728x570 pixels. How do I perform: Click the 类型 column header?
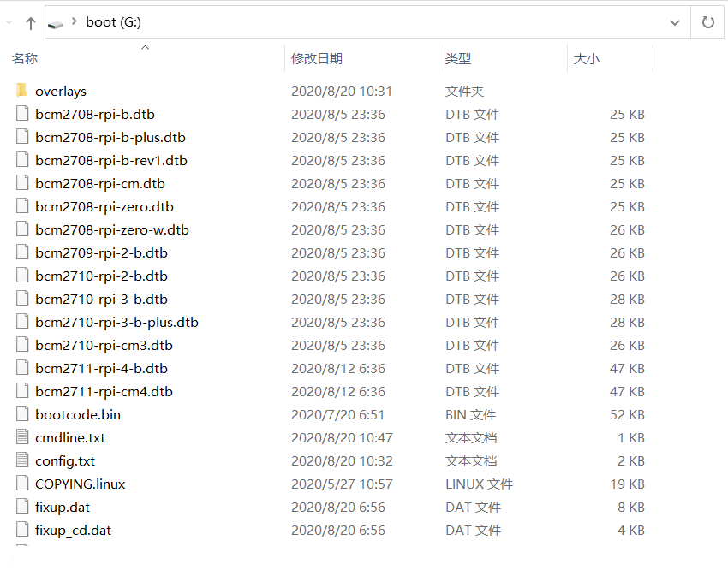click(x=458, y=59)
